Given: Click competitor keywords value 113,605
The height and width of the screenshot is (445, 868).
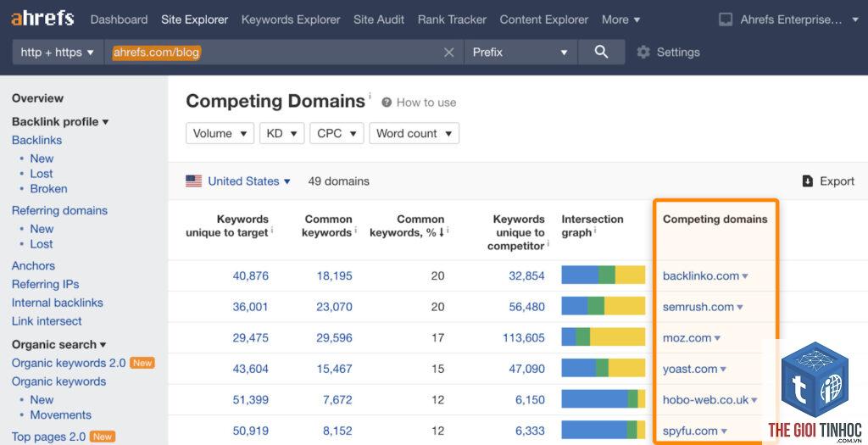Looking at the screenshot, I should tap(524, 337).
